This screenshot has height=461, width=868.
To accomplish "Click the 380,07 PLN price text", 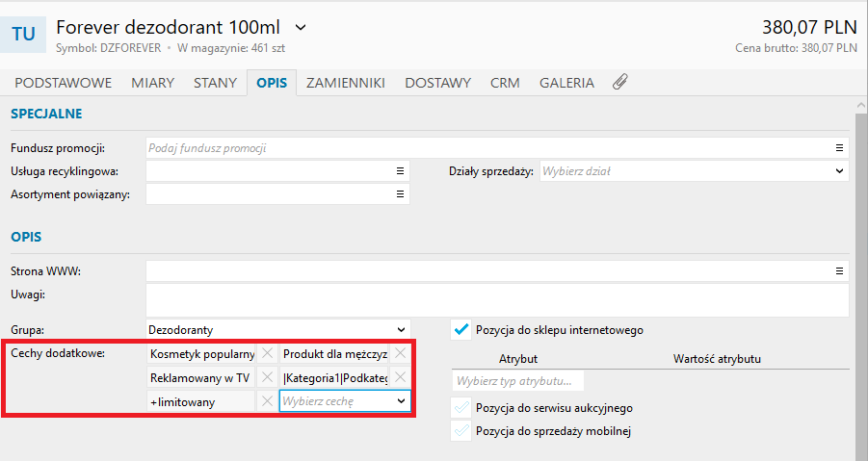I will click(x=809, y=27).
